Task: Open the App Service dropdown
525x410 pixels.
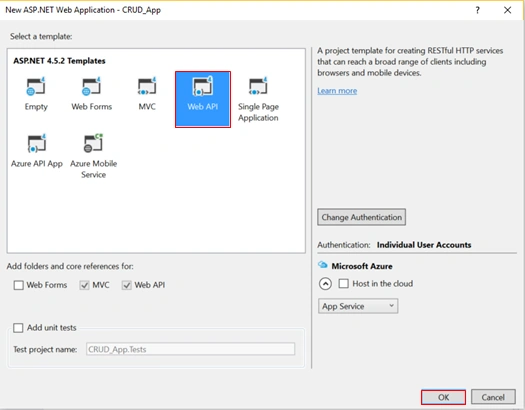Action: 358,306
